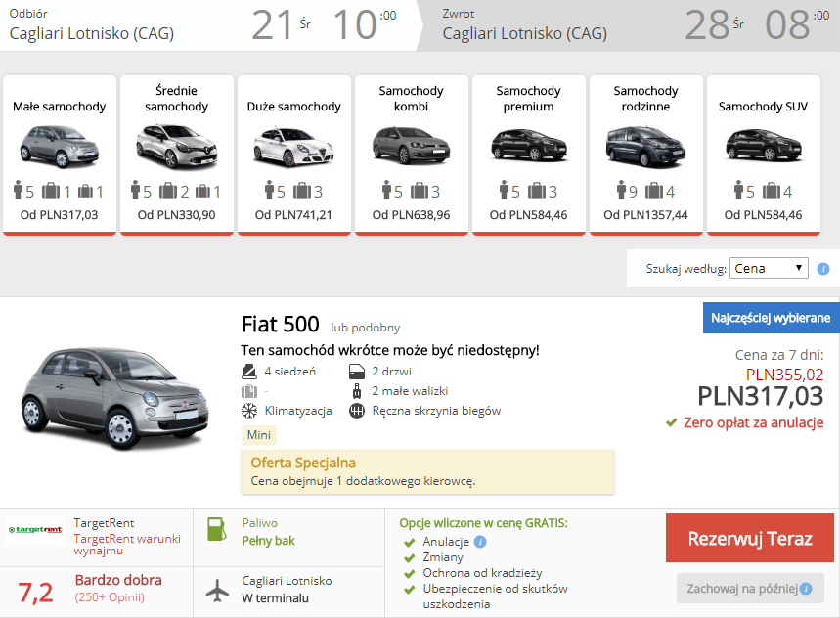Change the pickup time 10:00
Viewport: 840px width, 618px height.
tap(365, 25)
